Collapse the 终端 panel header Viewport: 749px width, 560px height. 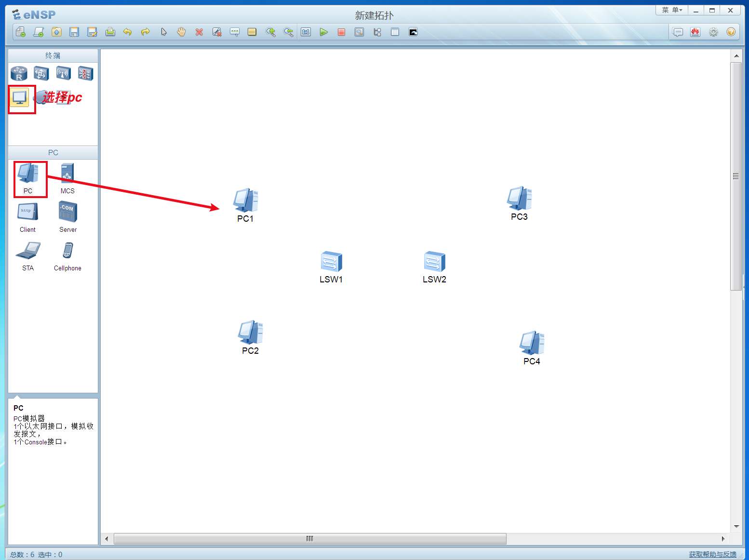(52, 55)
